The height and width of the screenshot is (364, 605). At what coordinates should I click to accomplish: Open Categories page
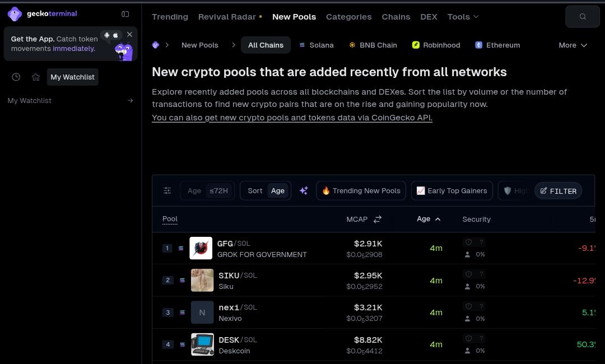pos(349,17)
